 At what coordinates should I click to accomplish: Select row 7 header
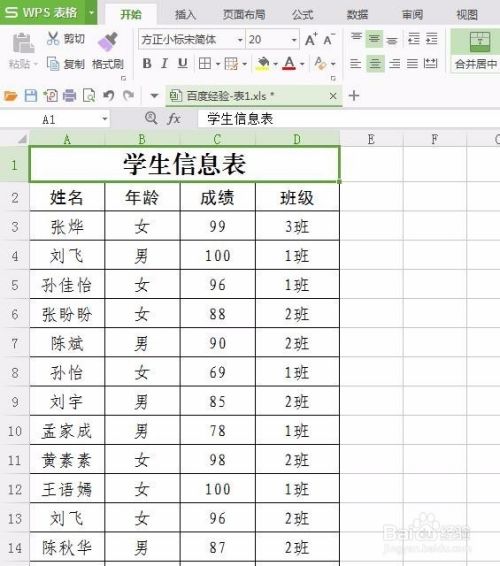tap(14, 343)
